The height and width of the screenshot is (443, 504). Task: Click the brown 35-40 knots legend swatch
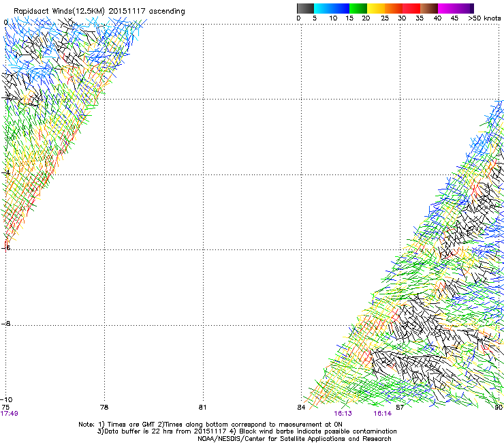429,8
